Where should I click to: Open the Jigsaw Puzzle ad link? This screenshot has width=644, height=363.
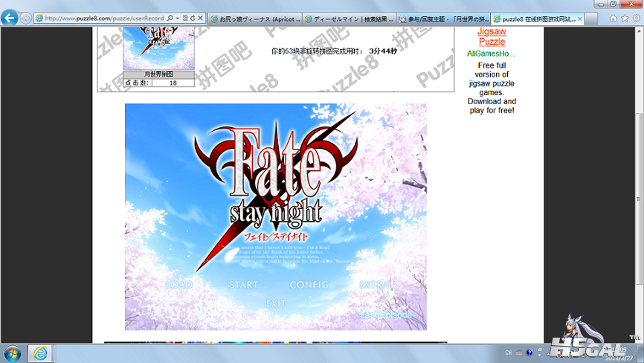[492, 36]
